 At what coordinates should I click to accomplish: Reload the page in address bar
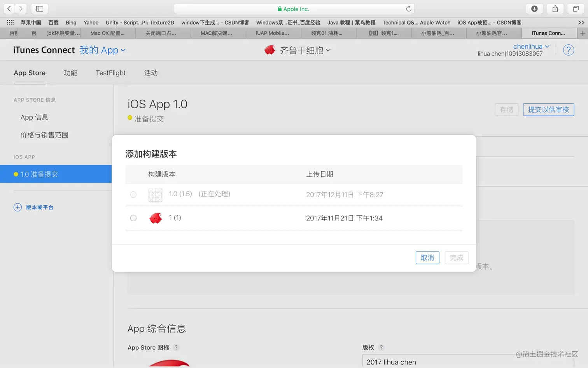pos(409,9)
